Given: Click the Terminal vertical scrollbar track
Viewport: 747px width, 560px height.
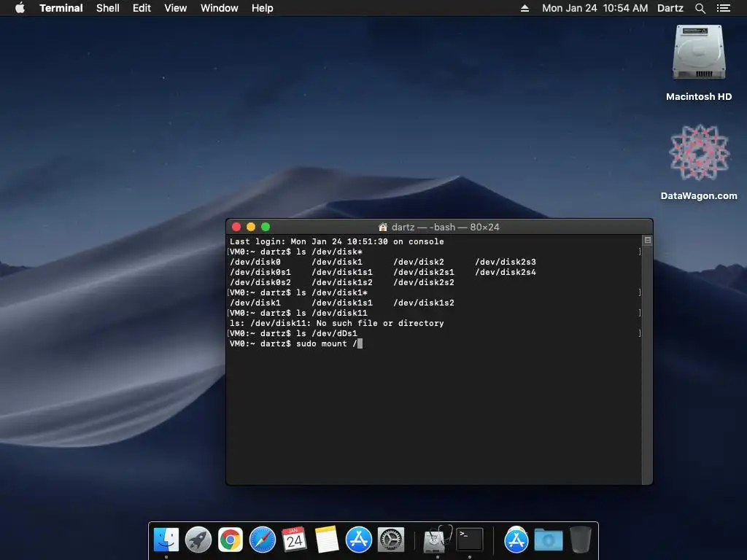Looking at the screenshot, I should tap(647, 365).
